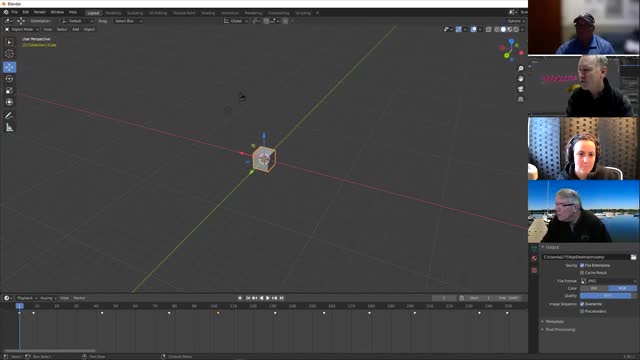
Task: Open the Render menu
Action: (40, 13)
